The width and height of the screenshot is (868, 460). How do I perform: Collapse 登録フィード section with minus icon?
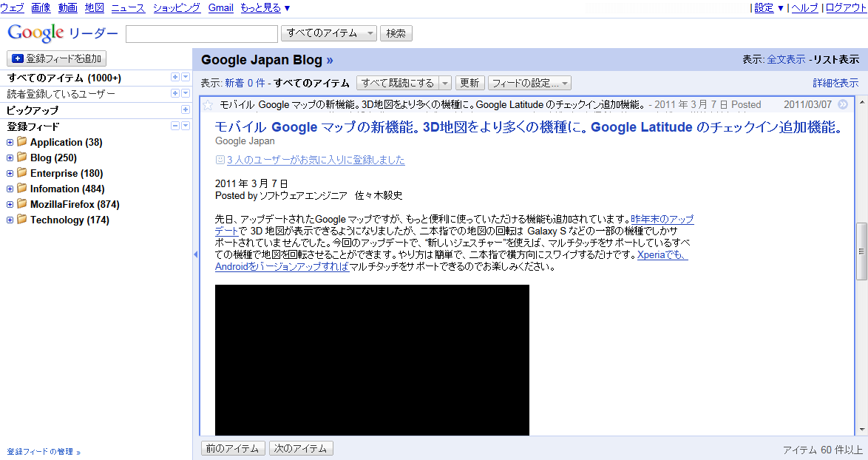click(x=175, y=126)
